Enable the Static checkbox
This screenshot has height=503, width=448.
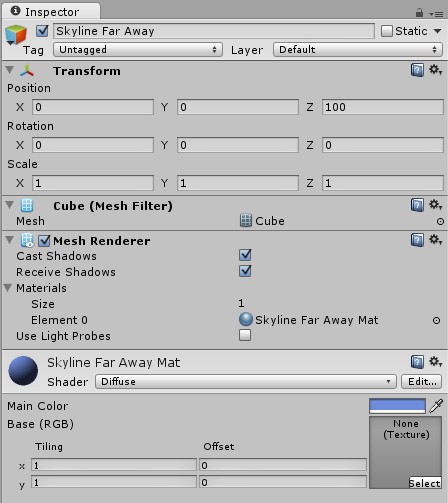pyautogui.click(x=386, y=31)
